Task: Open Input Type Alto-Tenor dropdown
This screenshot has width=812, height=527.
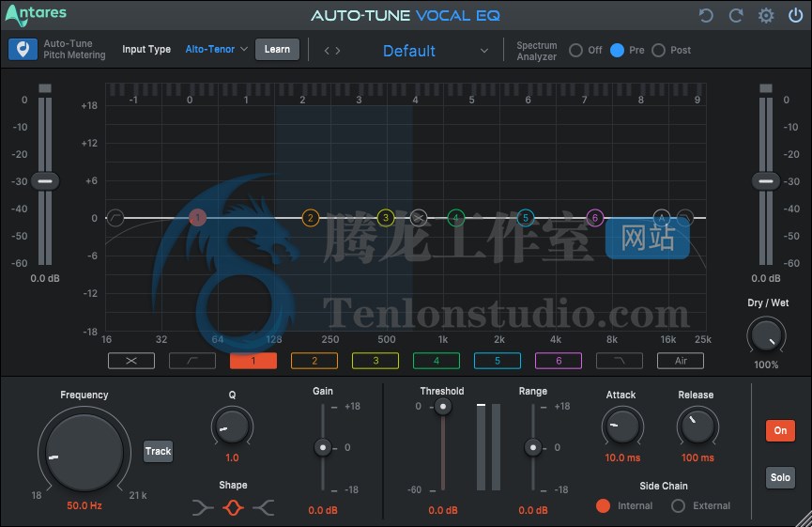Action: pyautogui.click(x=217, y=49)
